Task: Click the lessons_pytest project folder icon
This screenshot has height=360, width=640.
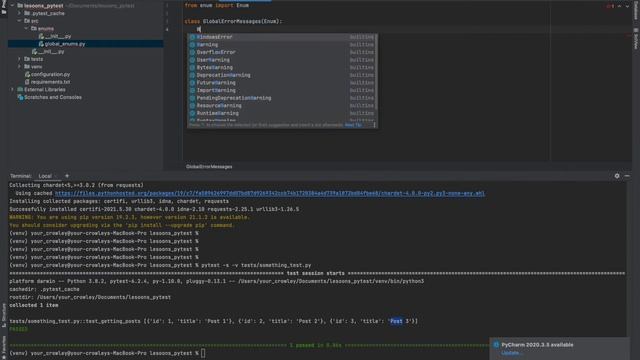Action: tap(20, 6)
